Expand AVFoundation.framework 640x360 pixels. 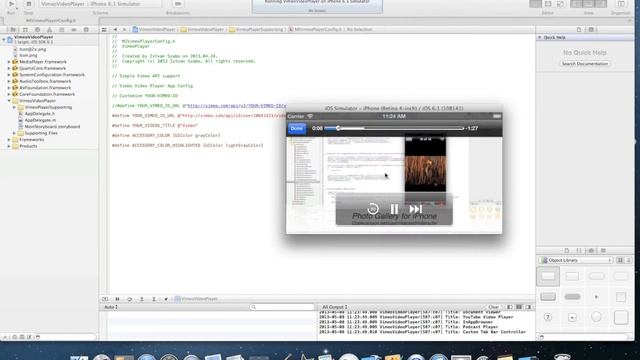pos(9,88)
